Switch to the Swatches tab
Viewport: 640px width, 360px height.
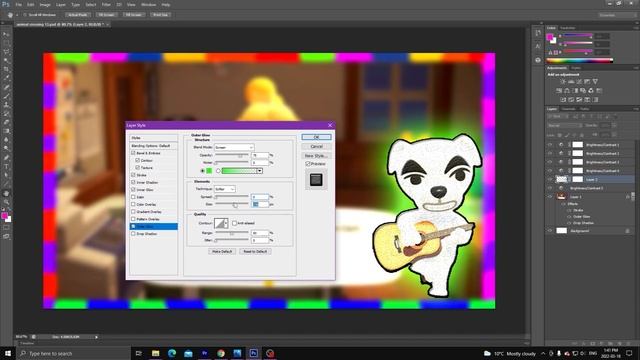point(568,28)
